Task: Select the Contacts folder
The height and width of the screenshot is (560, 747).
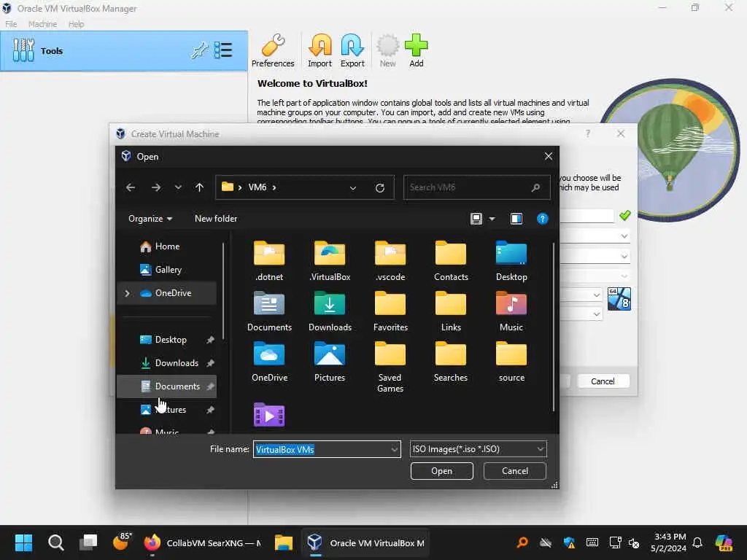Action: tap(451, 260)
